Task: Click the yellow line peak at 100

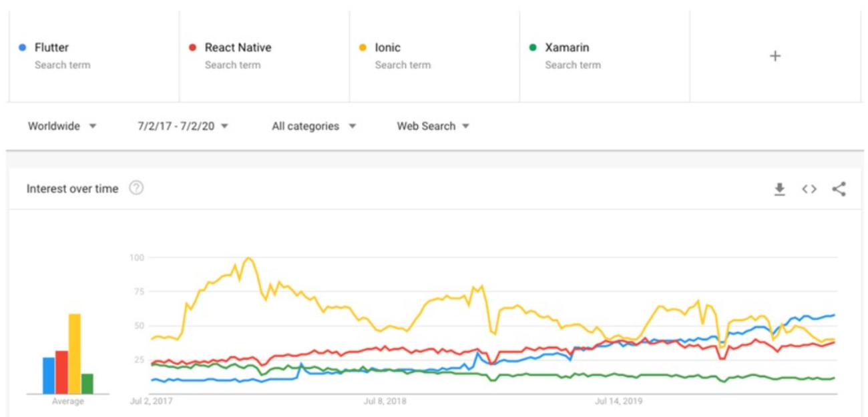Action: tap(248, 258)
